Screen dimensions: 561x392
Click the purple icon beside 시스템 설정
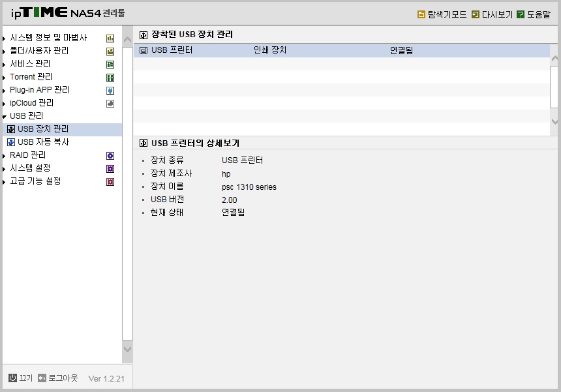[110, 169]
